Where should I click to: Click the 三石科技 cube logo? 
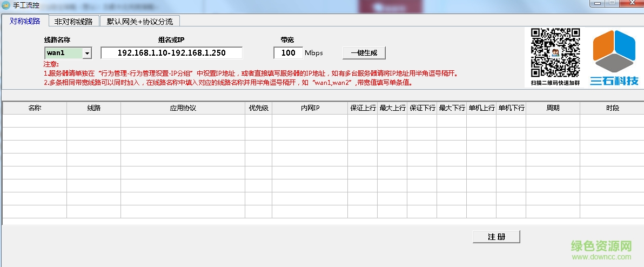(x=615, y=52)
